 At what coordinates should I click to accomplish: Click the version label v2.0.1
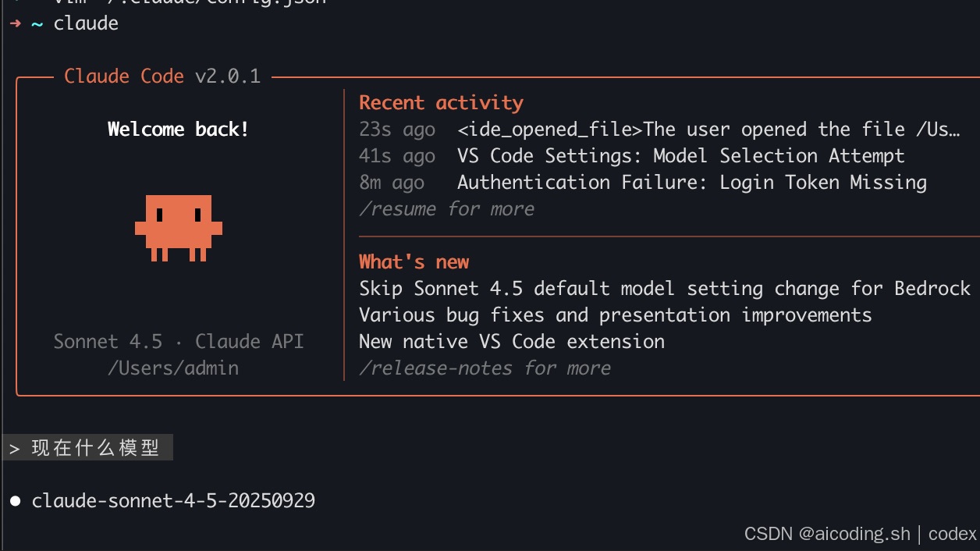228,76
